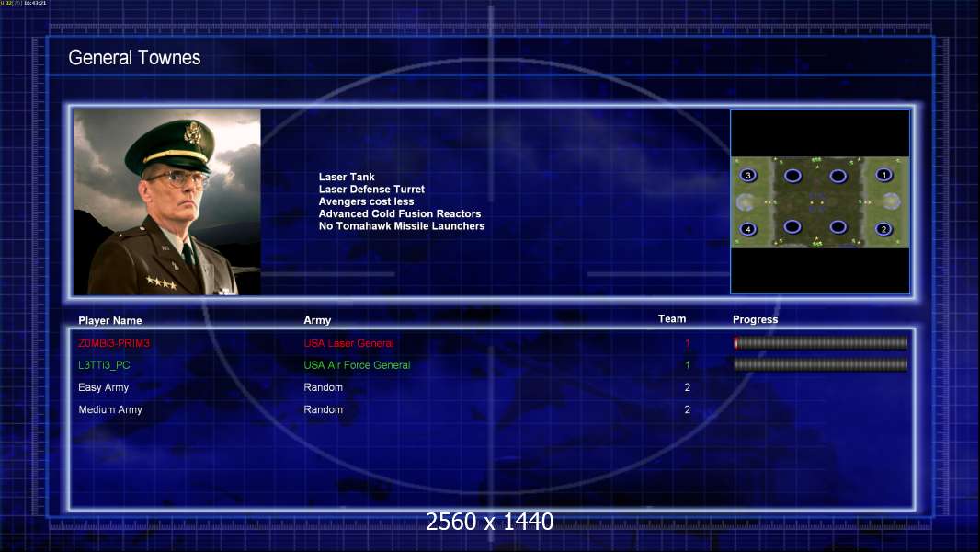Click the "Laser Defense Turret" line
Screen dimensions: 980x552
tap(371, 189)
